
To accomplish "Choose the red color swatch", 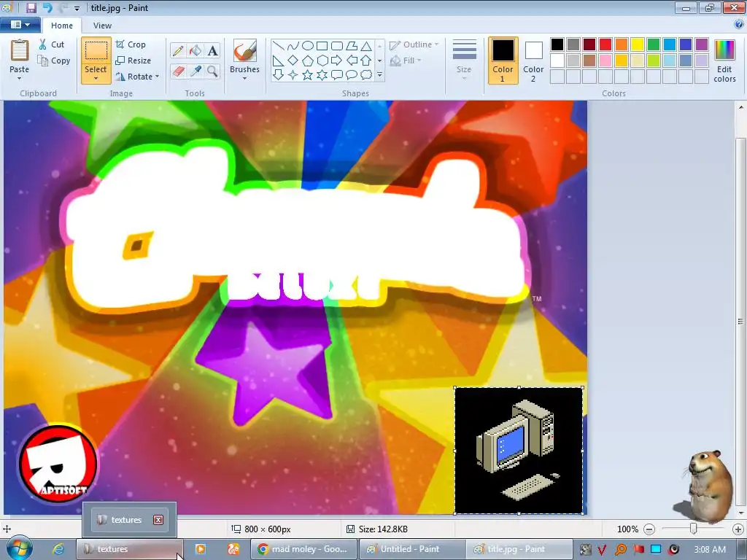I will tap(605, 44).
